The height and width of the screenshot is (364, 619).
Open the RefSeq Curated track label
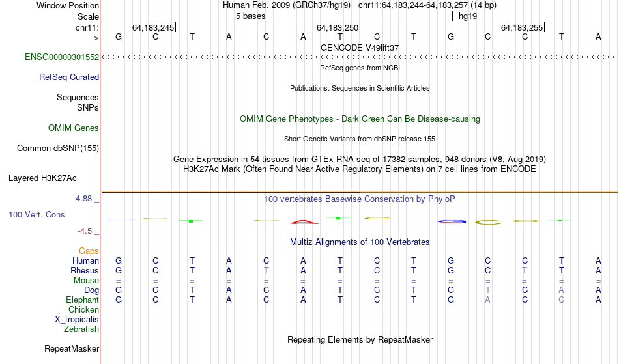click(69, 77)
